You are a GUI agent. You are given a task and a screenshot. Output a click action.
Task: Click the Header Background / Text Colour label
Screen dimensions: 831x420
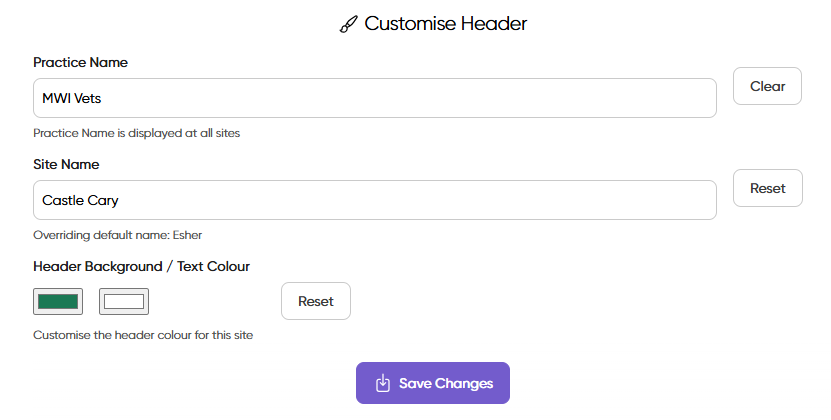141,266
